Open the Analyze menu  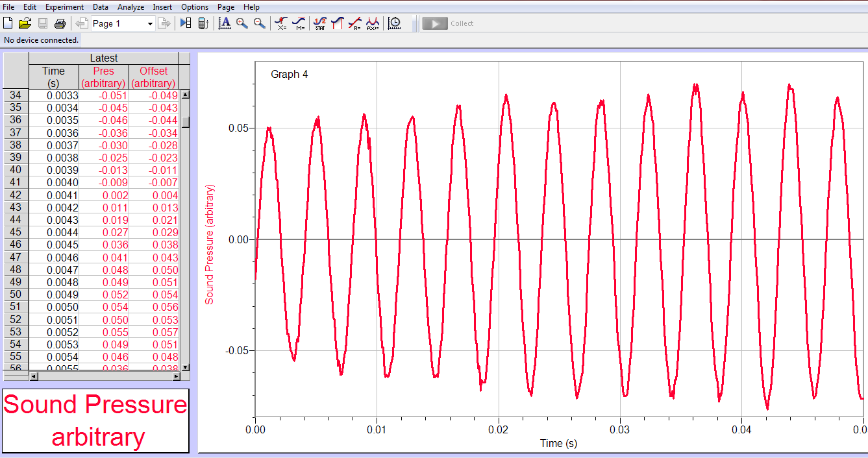pos(130,7)
